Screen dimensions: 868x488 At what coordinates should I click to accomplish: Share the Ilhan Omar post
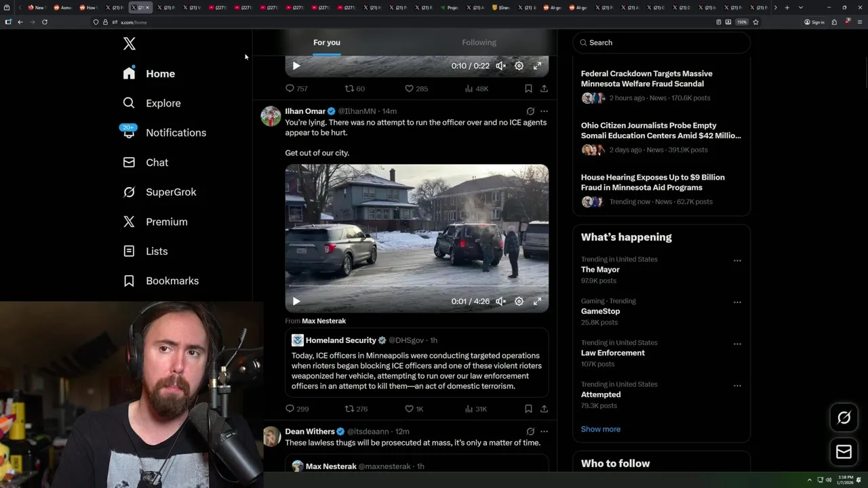544,409
